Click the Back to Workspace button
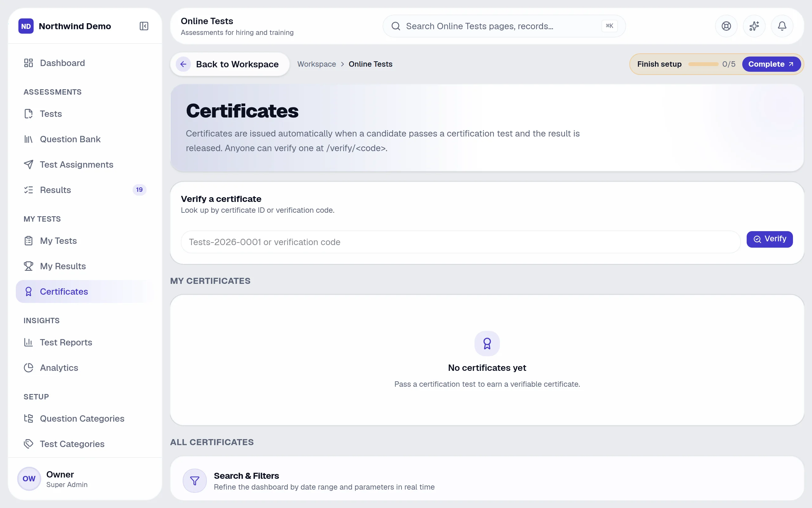This screenshot has height=508, width=812. point(230,64)
